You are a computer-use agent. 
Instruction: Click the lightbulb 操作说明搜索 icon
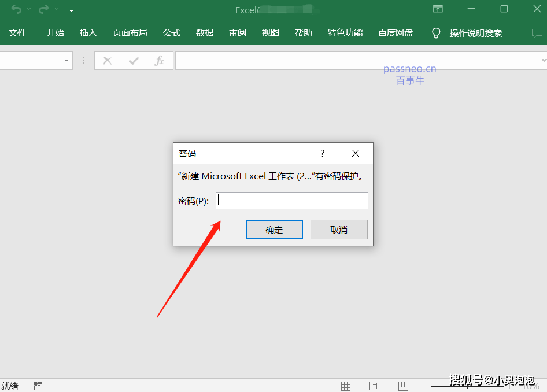coord(436,34)
